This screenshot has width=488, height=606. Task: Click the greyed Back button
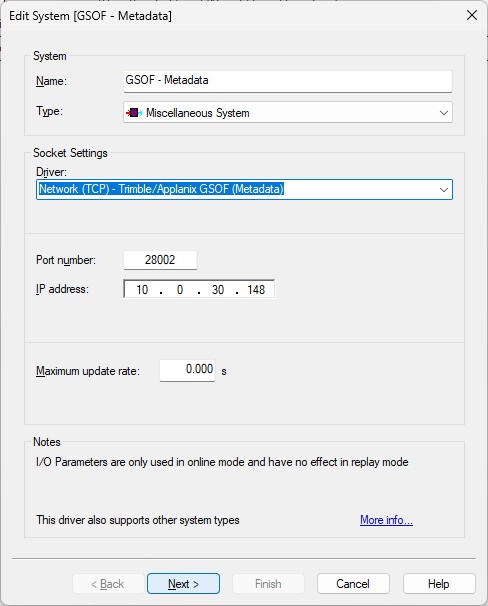(108, 584)
